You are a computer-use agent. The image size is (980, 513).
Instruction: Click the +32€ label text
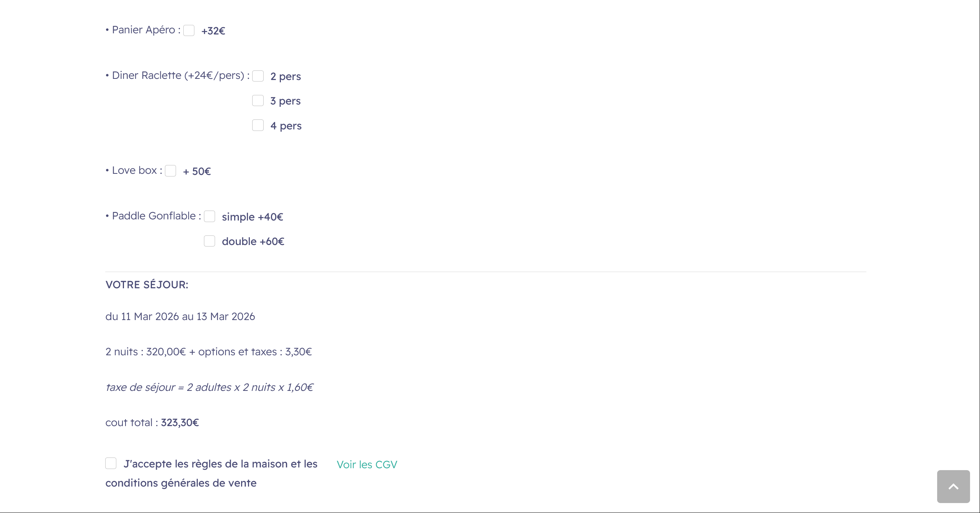click(213, 31)
